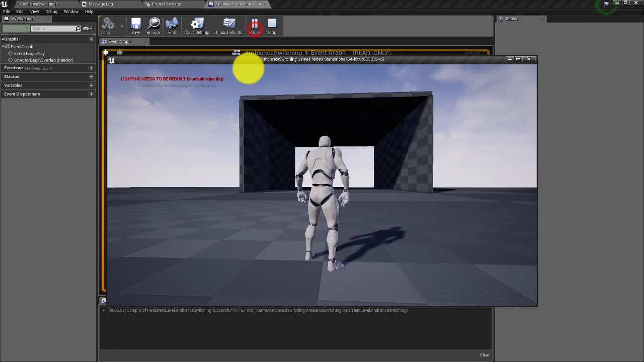Open the Compile options dropdown arrow
This screenshot has width=644, height=362.
click(122, 26)
